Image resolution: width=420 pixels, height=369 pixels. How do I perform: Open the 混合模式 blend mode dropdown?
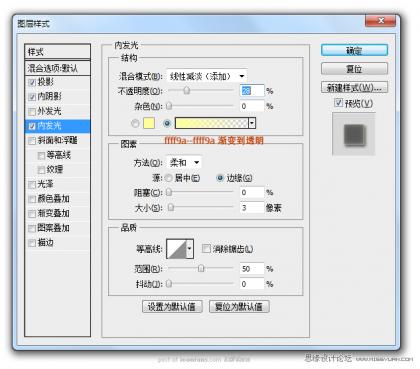click(207, 76)
